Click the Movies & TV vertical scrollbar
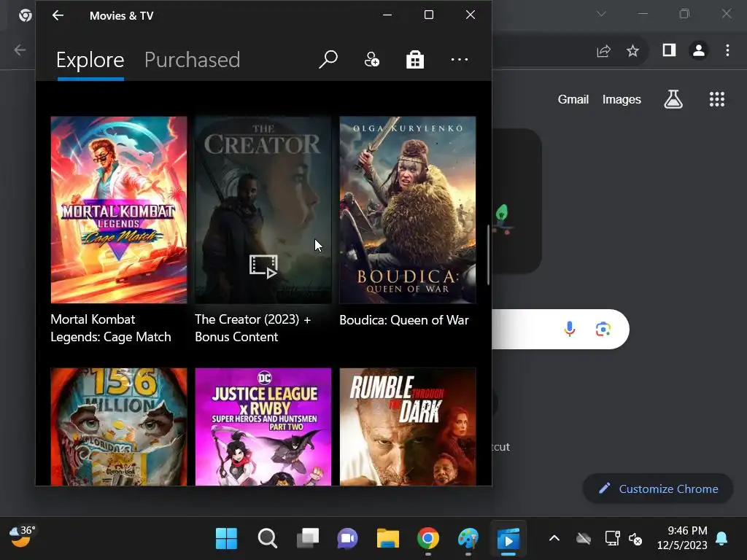The width and height of the screenshot is (747, 560). click(x=488, y=254)
